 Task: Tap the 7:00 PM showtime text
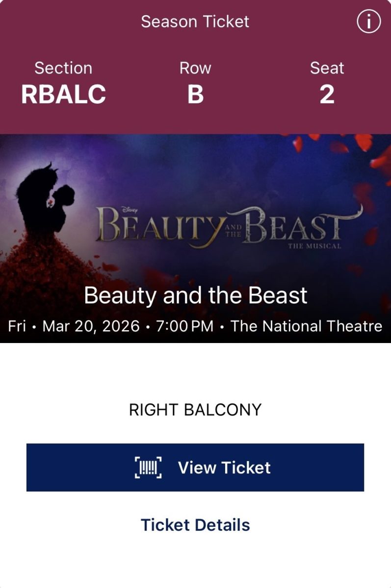(x=185, y=326)
